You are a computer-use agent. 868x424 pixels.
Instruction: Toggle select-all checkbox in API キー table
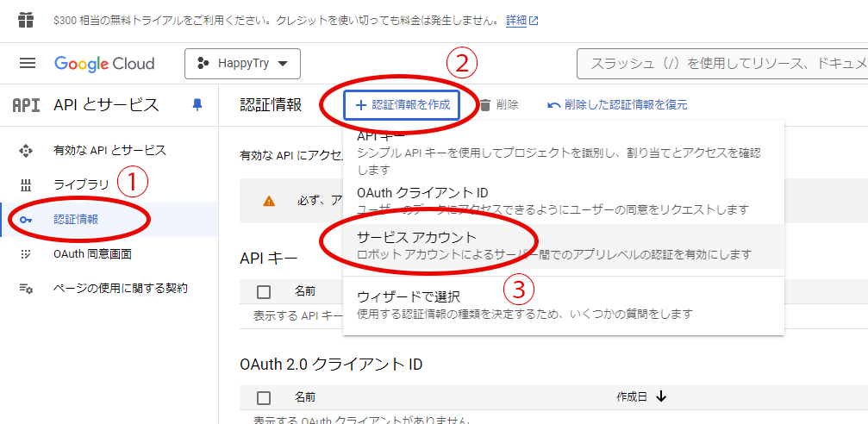click(264, 292)
